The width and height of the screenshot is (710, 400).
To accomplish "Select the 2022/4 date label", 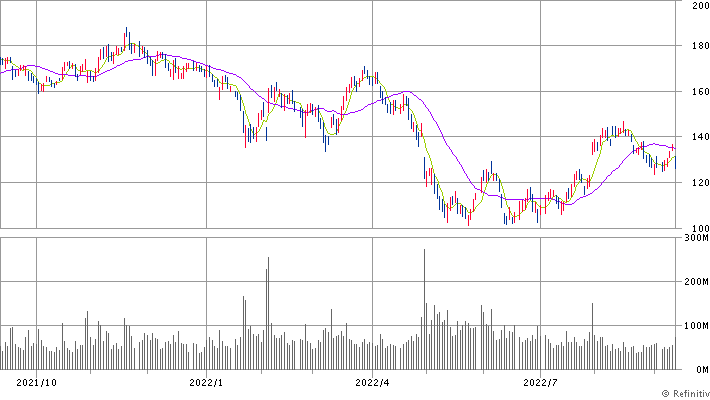I will (371, 381).
